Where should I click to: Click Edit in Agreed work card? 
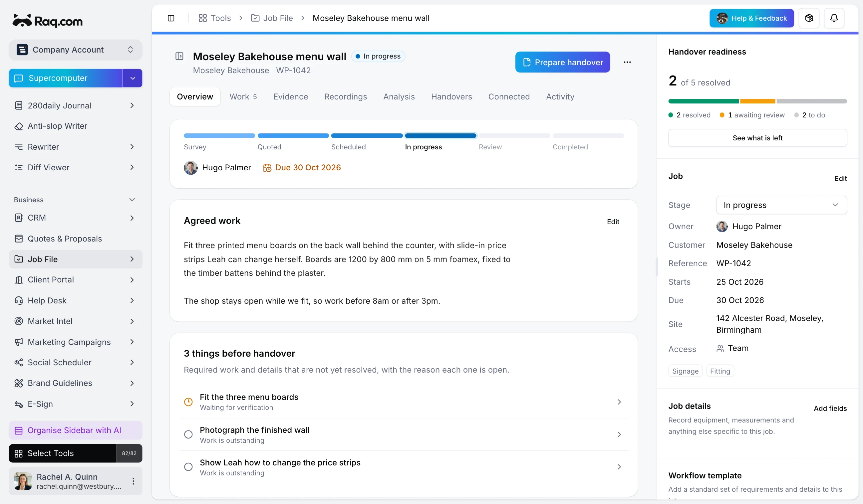(613, 222)
